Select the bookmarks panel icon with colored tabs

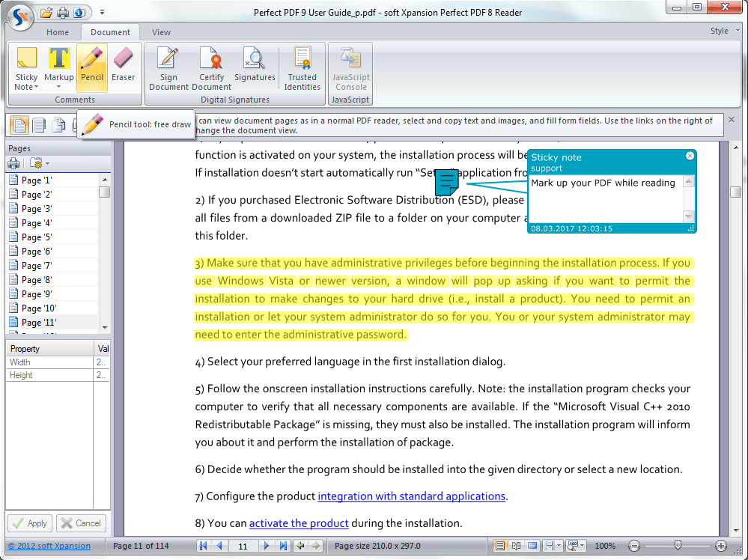(39, 125)
